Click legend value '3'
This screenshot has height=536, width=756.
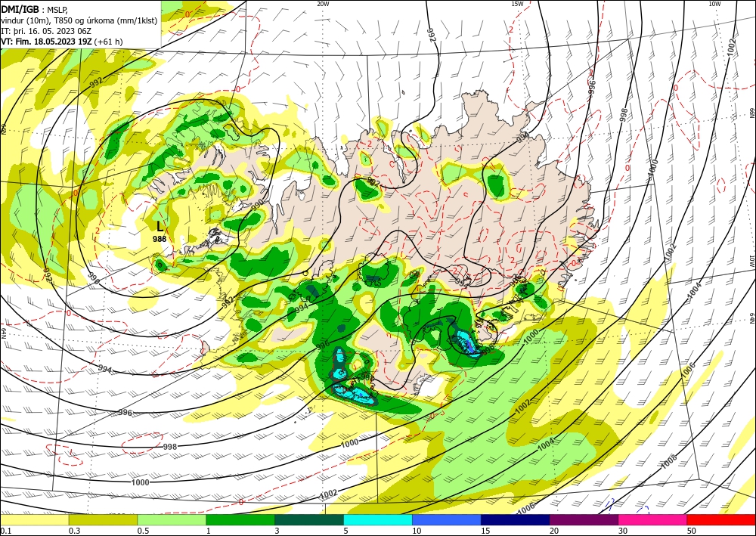point(277,531)
